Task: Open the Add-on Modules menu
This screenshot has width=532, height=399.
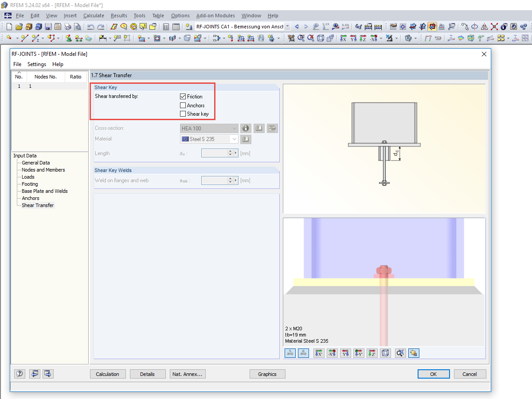Action: click(x=215, y=16)
